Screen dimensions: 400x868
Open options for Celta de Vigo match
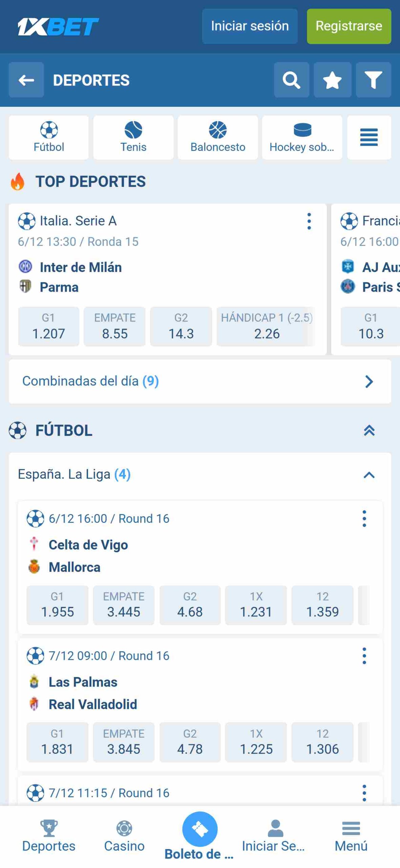tap(364, 518)
